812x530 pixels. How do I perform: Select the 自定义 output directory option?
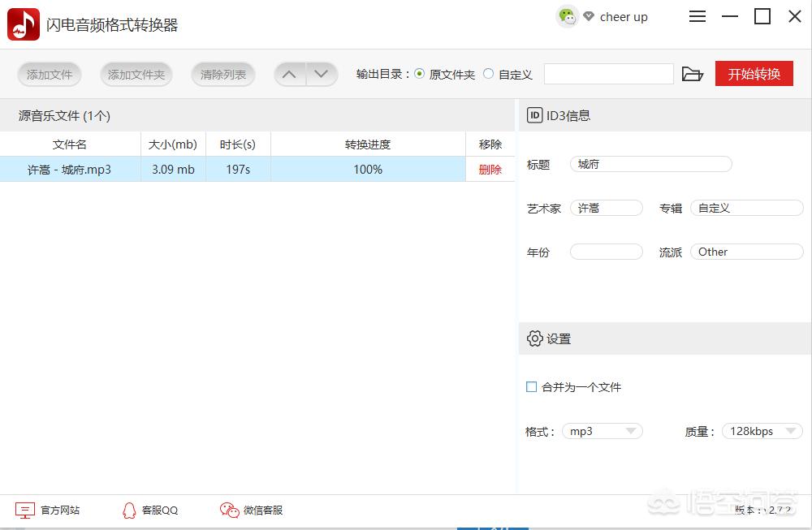(489, 74)
